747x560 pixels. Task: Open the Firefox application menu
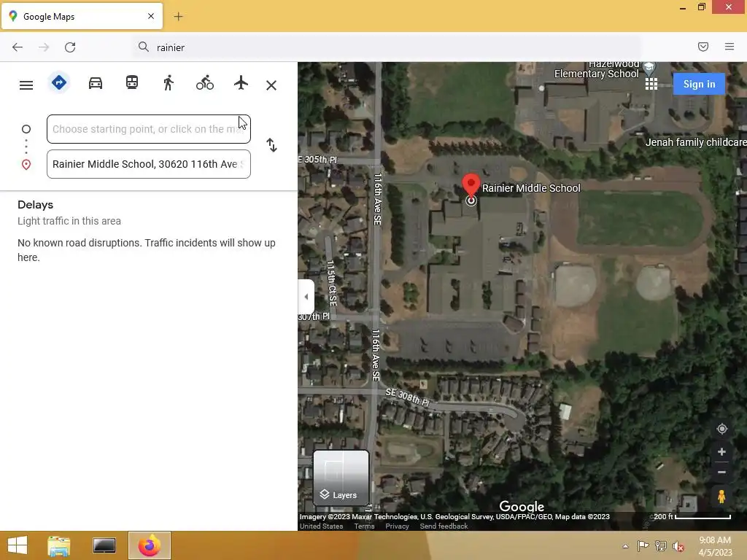(729, 47)
